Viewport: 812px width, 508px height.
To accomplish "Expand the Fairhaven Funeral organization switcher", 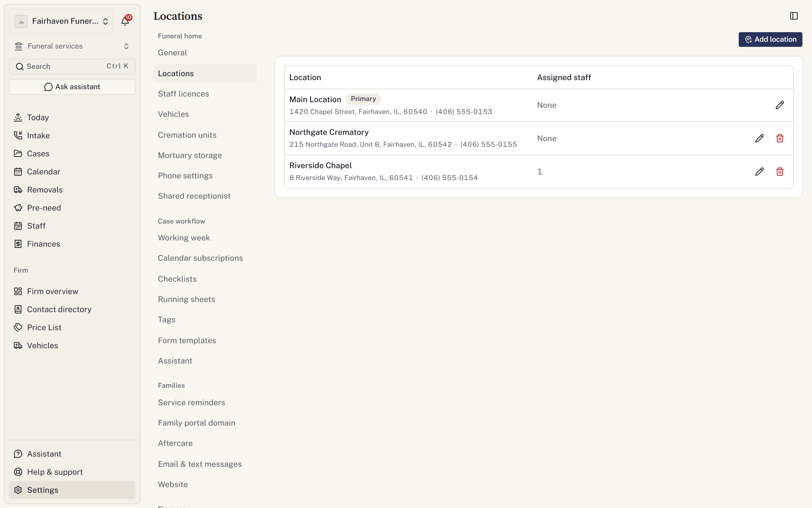I will (61, 21).
